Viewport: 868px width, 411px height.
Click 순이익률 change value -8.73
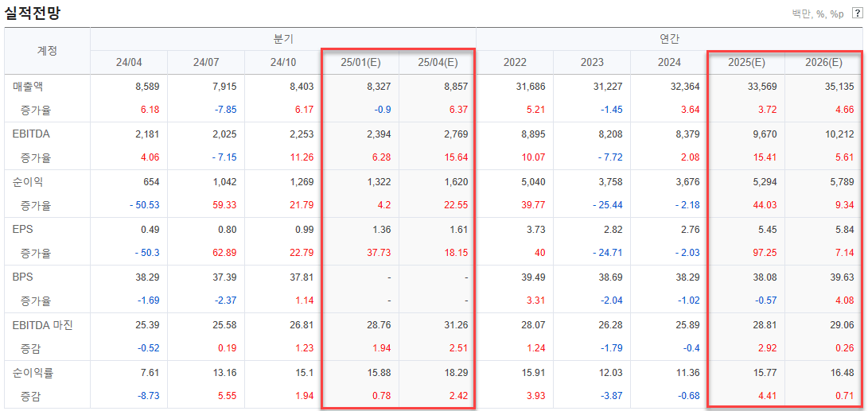point(148,396)
